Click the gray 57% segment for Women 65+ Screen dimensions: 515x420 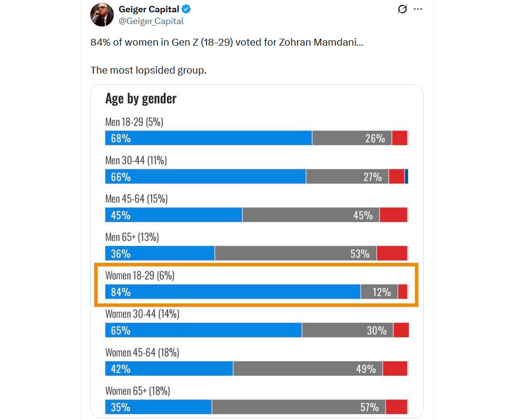[x=298, y=407]
